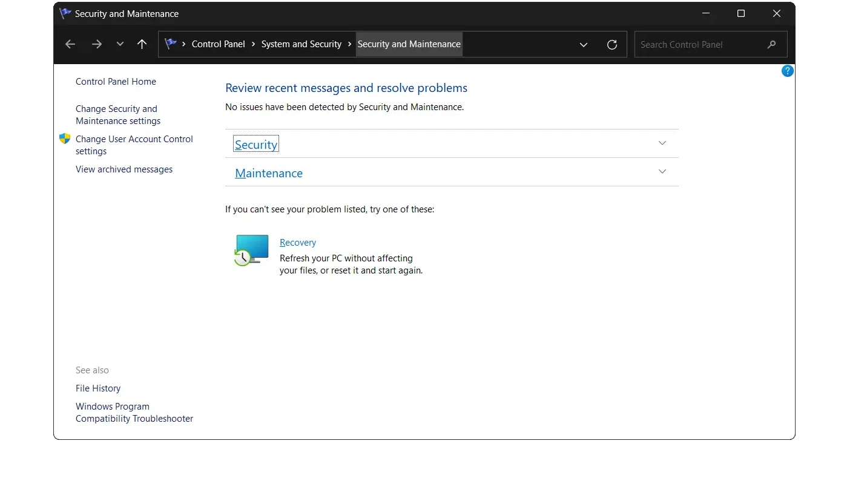Image resolution: width=844 pixels, height=504 pixels.
Task: Open the Recovery link
Action: [298, 243]
